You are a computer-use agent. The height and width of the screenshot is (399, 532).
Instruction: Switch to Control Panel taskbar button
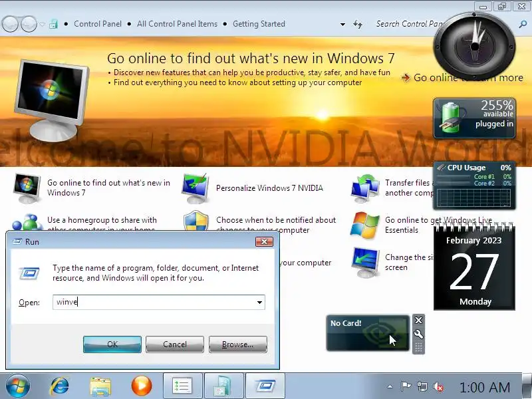click(x=223, y=386)
